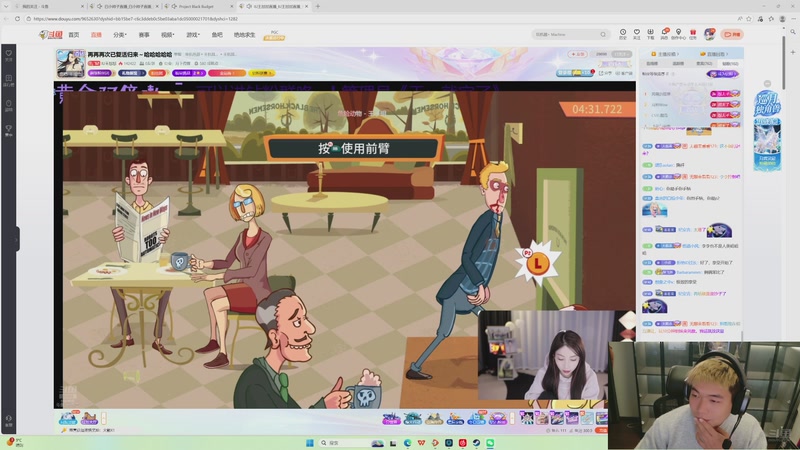Click the unicorn promotion banner on the right
The height and width of the screenshot is (450, 800).
pos(767,131)
